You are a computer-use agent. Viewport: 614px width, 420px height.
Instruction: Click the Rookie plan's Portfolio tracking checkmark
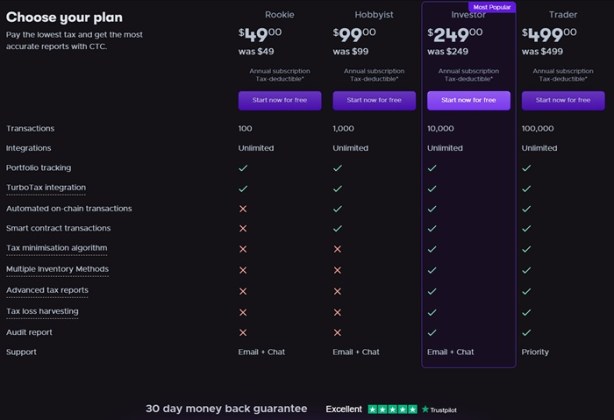[x=243, y=168]
